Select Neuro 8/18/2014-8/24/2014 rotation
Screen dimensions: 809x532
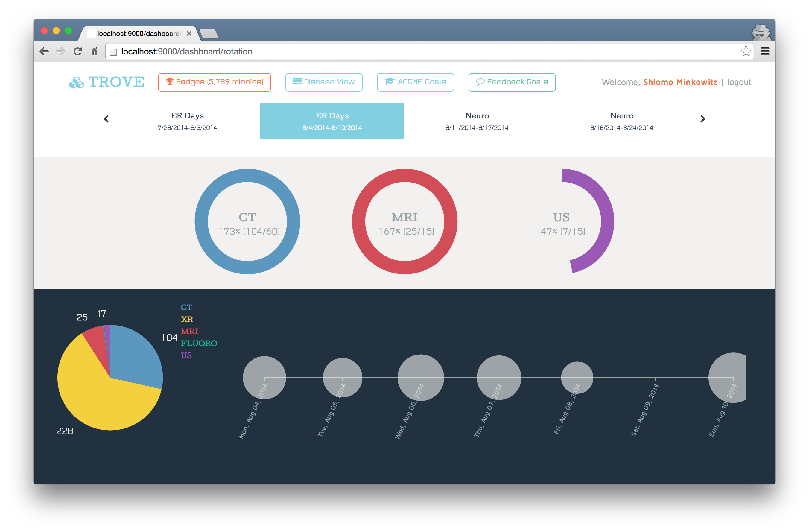tap(621, 121)
